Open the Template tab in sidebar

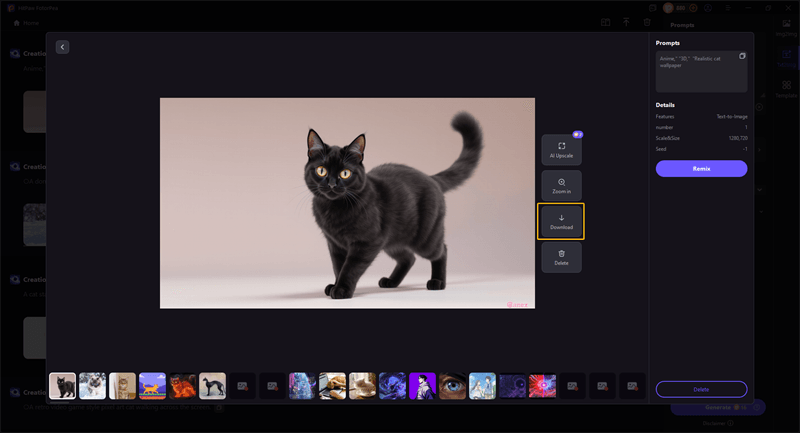786,89
